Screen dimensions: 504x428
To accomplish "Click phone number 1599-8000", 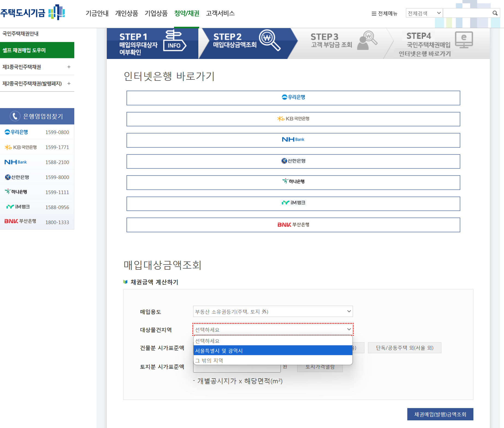I will (57, 177).
